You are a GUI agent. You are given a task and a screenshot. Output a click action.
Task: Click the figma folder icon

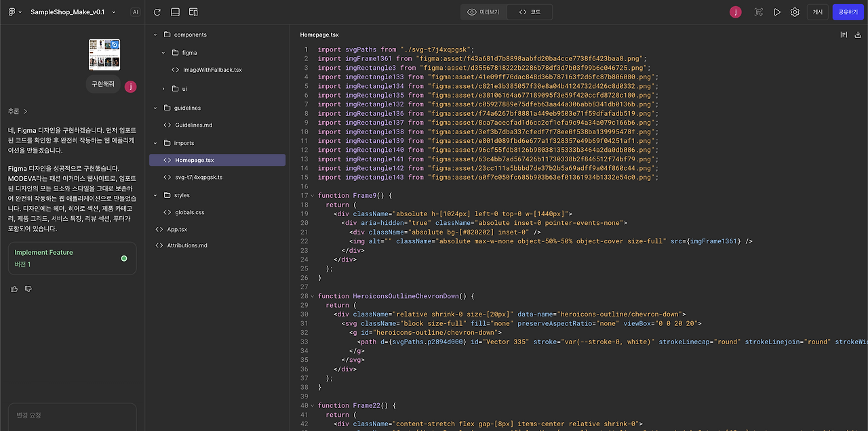[176, 52]
